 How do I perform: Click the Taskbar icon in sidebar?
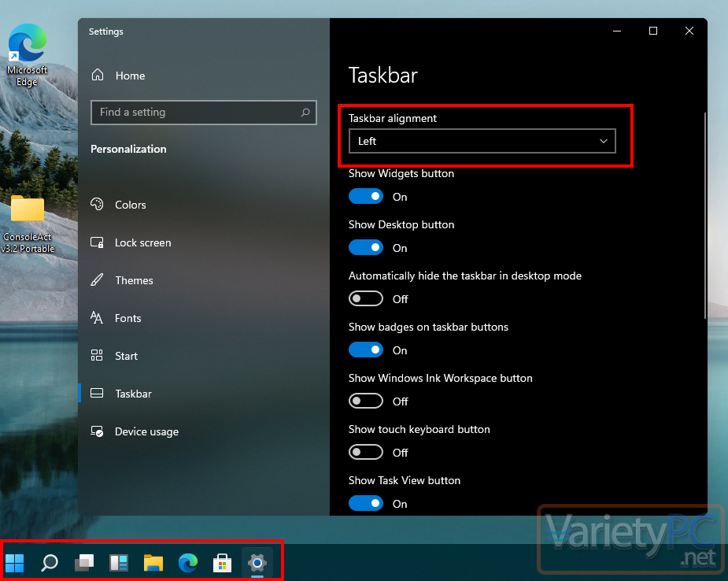tap(97, 394)
